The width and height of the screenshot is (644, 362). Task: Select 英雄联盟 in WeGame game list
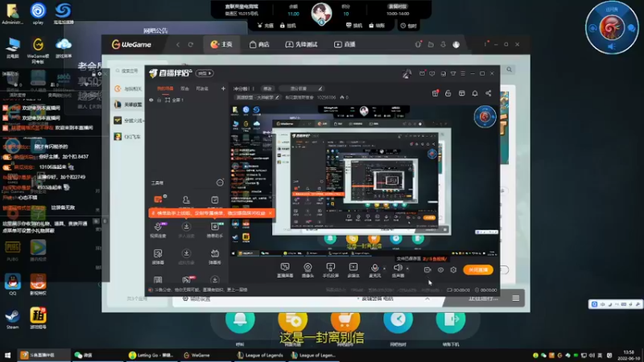coord(128,105)
